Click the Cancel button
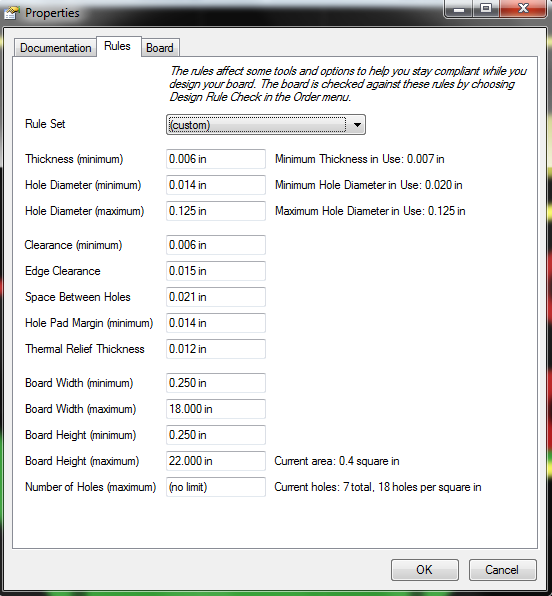The height and width of the screenshot is (596, 552). [502, 569]
